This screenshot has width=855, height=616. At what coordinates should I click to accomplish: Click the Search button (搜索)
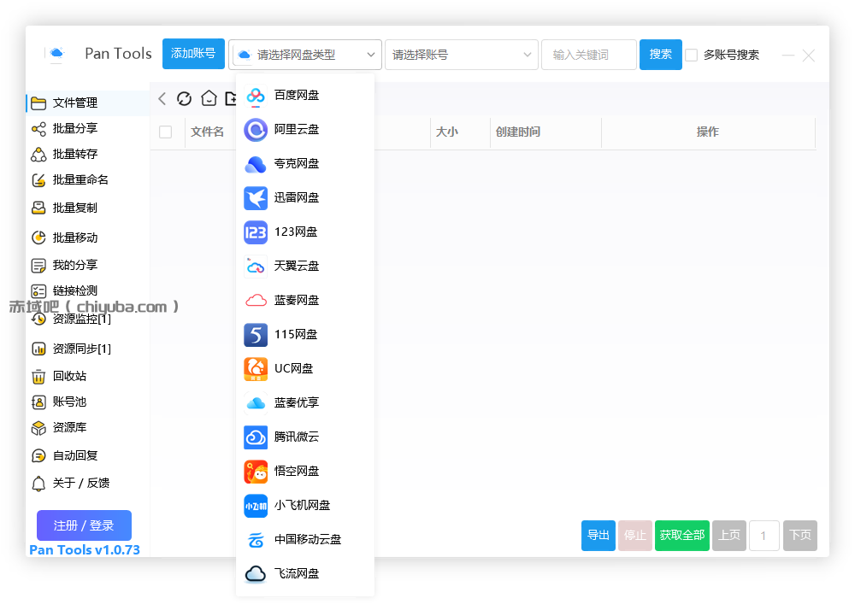click(660, 55)
